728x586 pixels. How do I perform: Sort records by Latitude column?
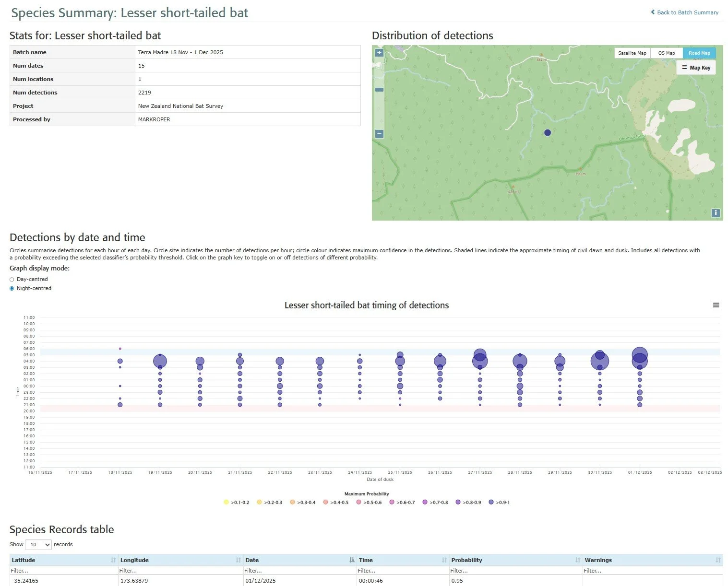(x=113, y=560)
